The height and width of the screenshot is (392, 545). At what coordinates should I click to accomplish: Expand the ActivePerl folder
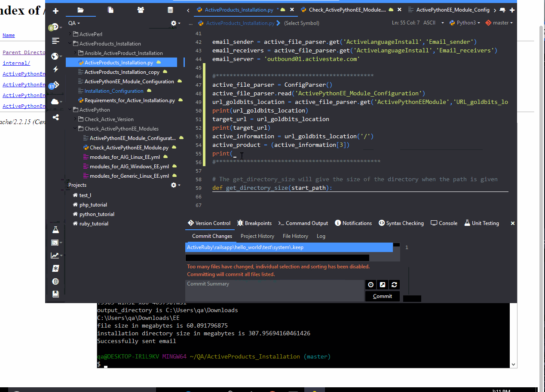point(69,34)
